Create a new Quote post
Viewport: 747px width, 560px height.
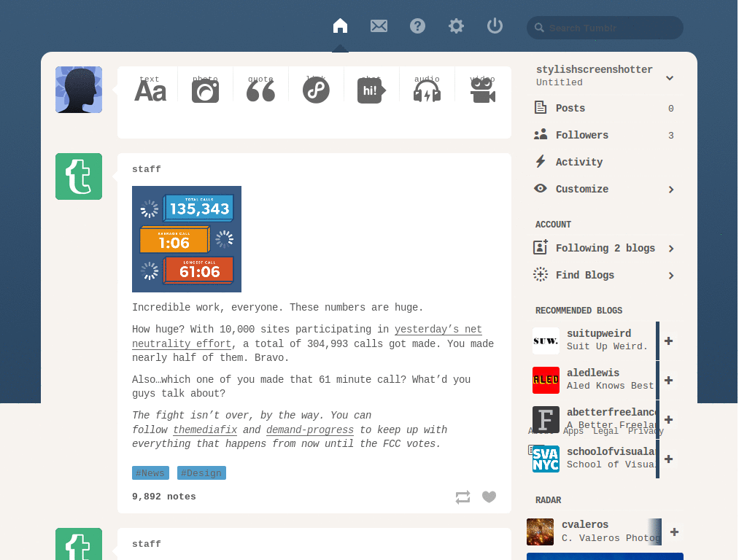pyautogui.click(x=260, y=89)
